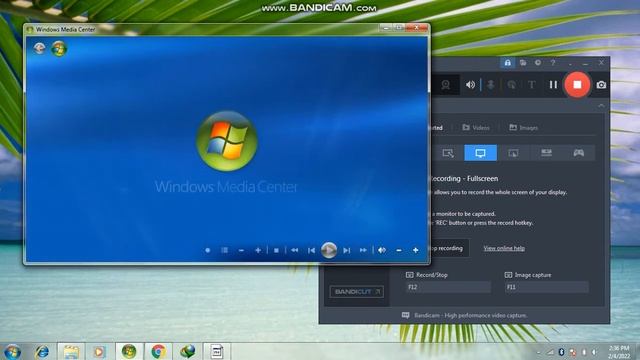640x360 pixels.
Task: Click channel down minus in Media Center
Action: tap(241, 250)
